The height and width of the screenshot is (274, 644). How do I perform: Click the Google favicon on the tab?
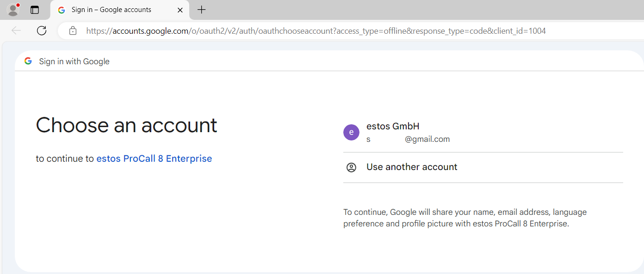(x=62, y=10)
